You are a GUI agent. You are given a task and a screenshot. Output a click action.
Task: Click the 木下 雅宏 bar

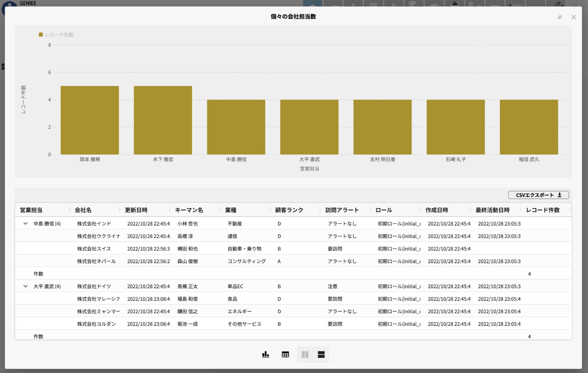[163, 121]
